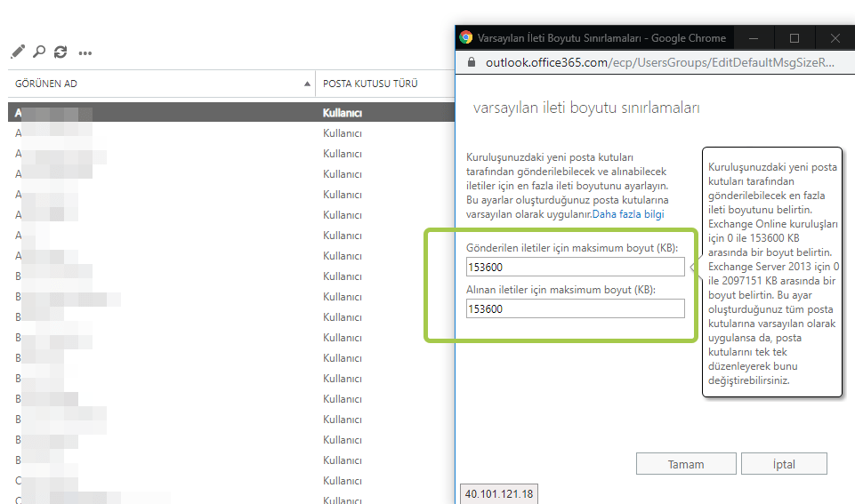Click the address bar URL

[x=660, y=62]
